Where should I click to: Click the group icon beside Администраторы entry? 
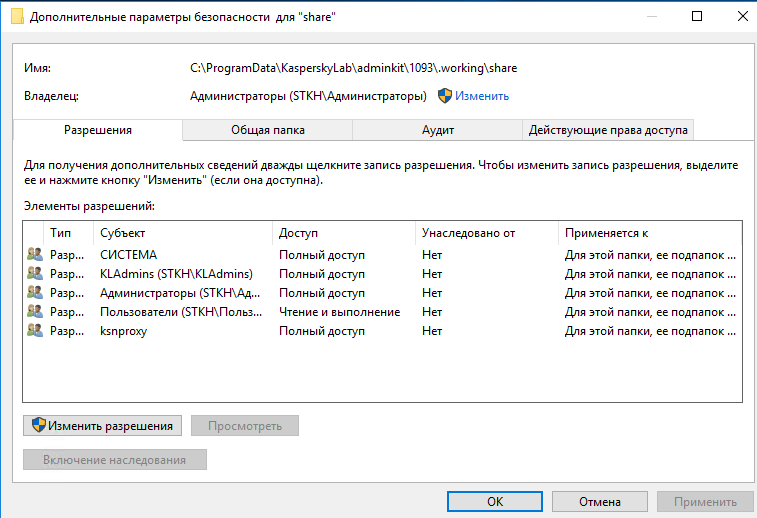click(x=35, y=293)
